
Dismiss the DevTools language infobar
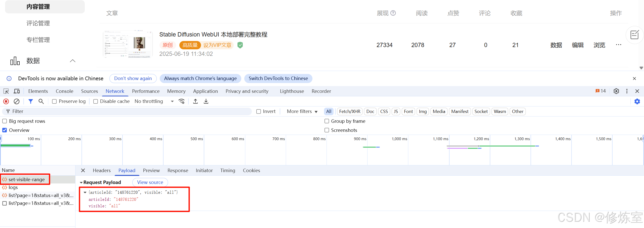(x=634, y=79)
